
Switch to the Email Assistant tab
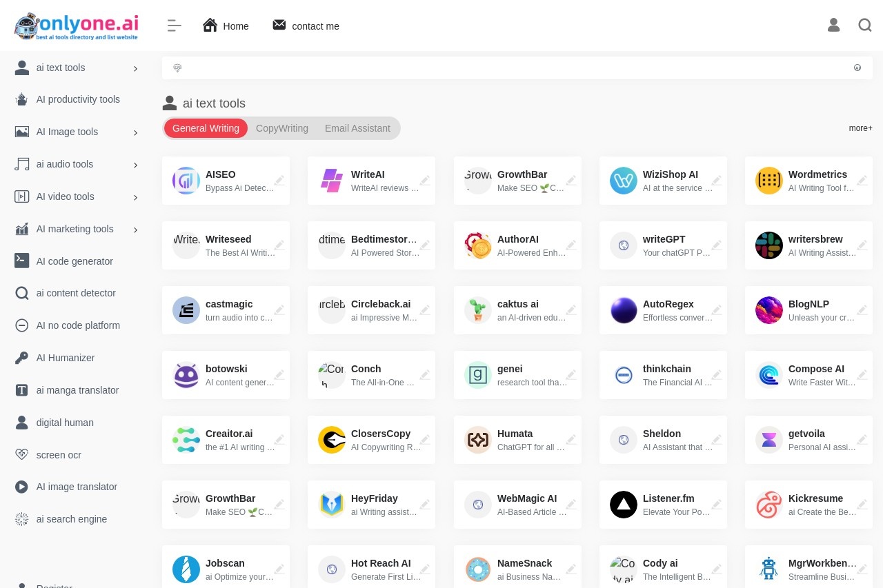coord(357,128)
